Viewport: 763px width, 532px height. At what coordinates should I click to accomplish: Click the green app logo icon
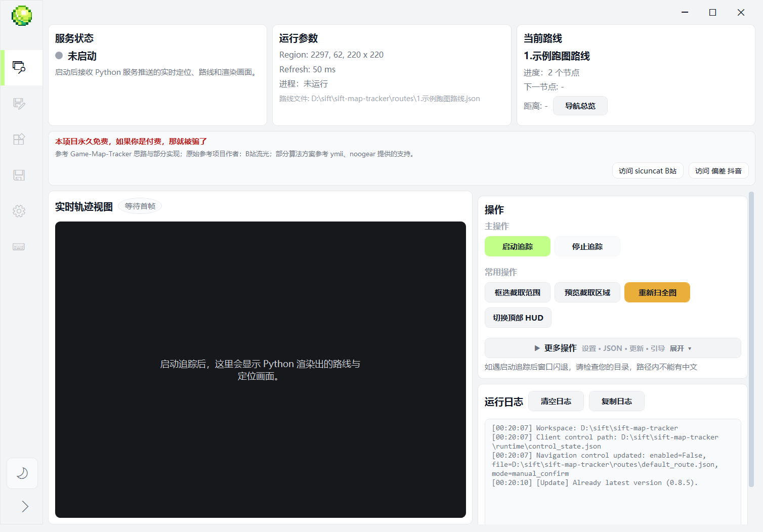click(22, 16)
